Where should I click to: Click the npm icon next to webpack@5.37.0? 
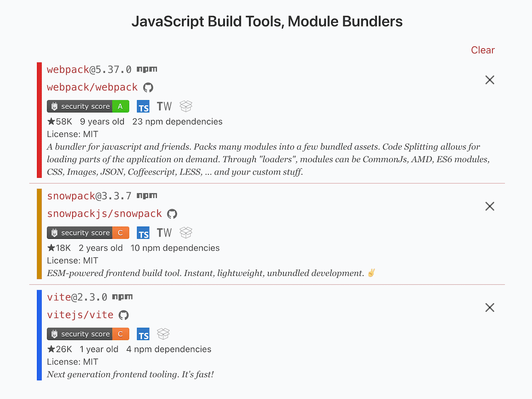147,70
